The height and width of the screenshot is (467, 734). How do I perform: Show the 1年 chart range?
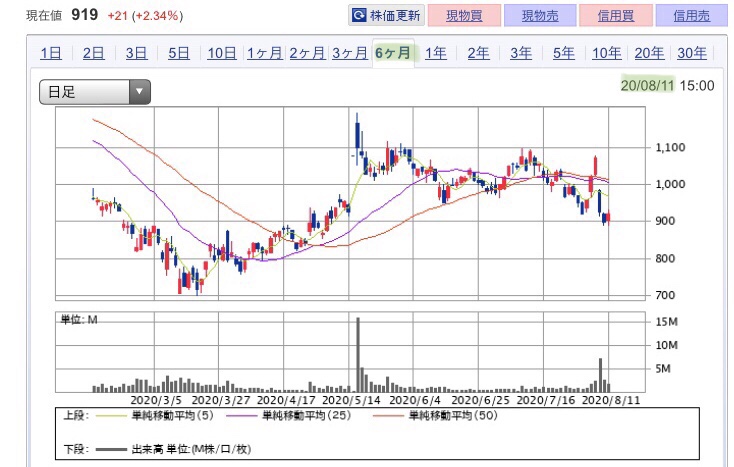tap(436, 54)
